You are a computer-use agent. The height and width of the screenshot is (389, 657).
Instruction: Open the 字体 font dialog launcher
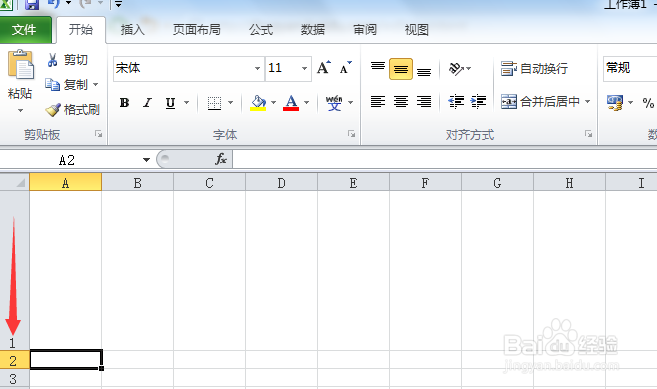pos(351,134)
